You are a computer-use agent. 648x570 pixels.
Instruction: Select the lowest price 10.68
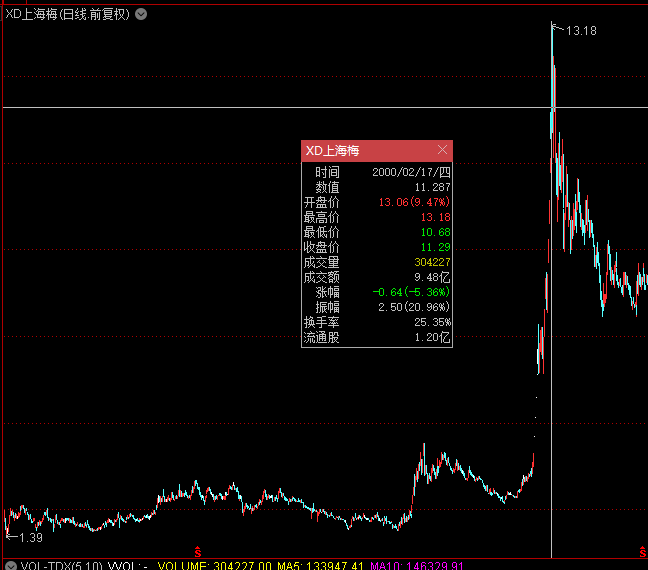(436, 232)
